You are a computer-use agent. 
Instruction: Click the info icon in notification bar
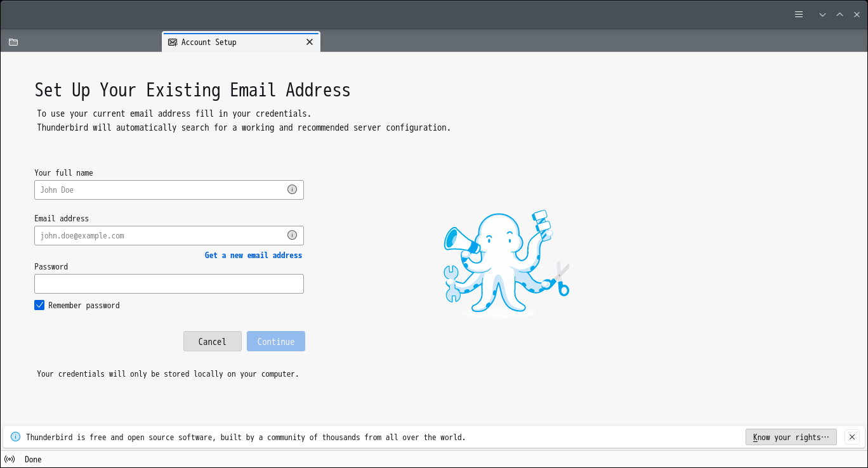tap(15, 437)
